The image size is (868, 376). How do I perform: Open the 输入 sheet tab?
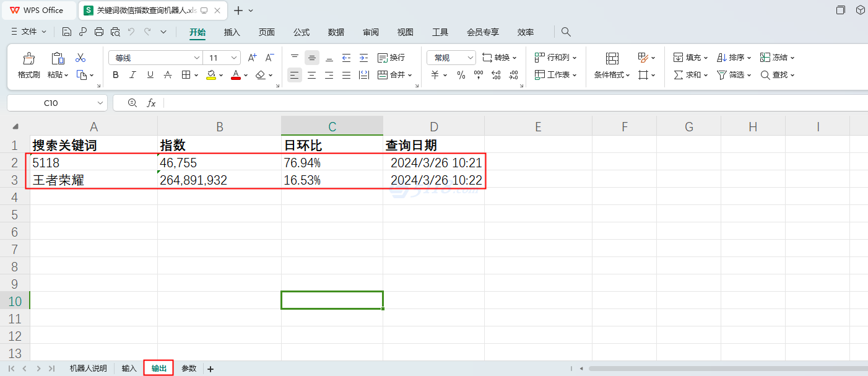129,369
